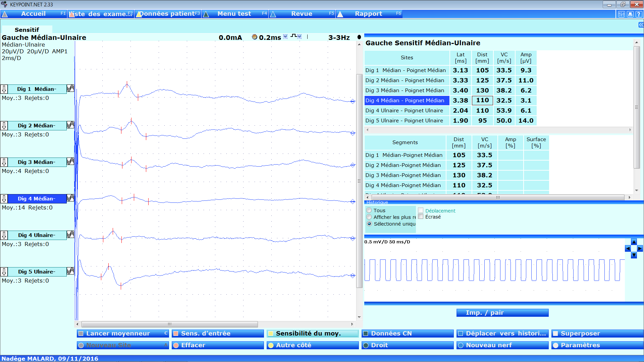
Task: Click waveform marker icon on Dig 4 Ulnaire
Action: point(70,235)
